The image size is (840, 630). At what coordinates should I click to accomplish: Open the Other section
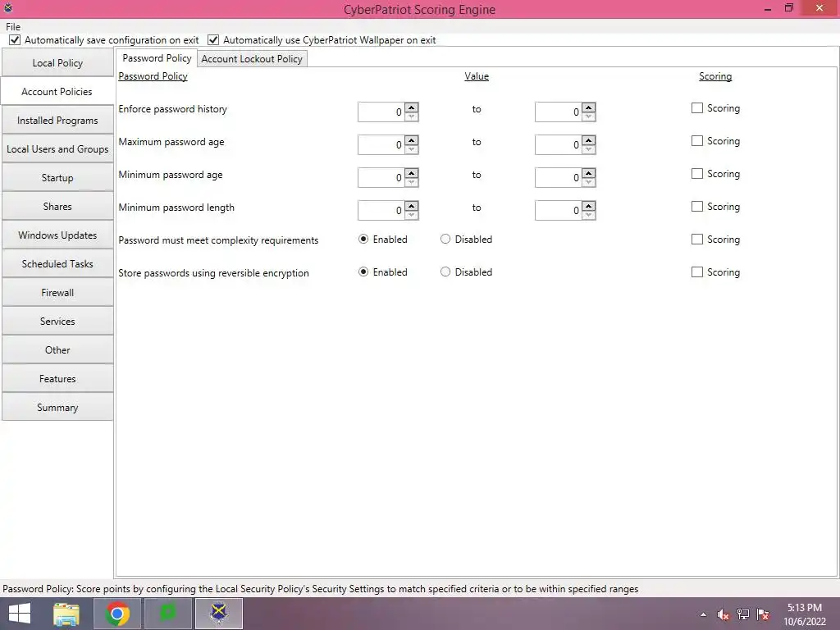click(x=57, y=349)
